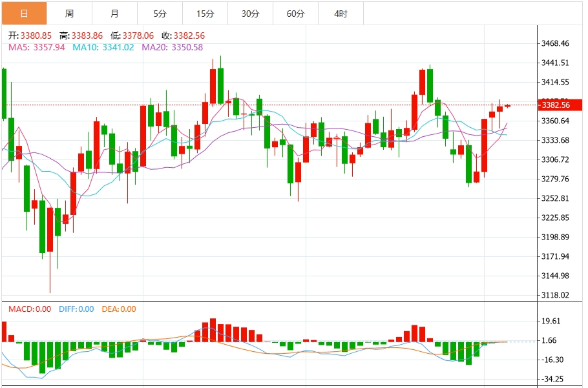Screen dimensions: 588x388
Task: Click the 3171.94 price axis label
Action: point(555,256)
